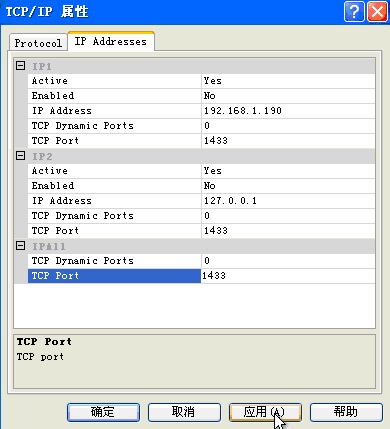
Task: Click the 取消 (Cancel) button
Action: (184, 412)
